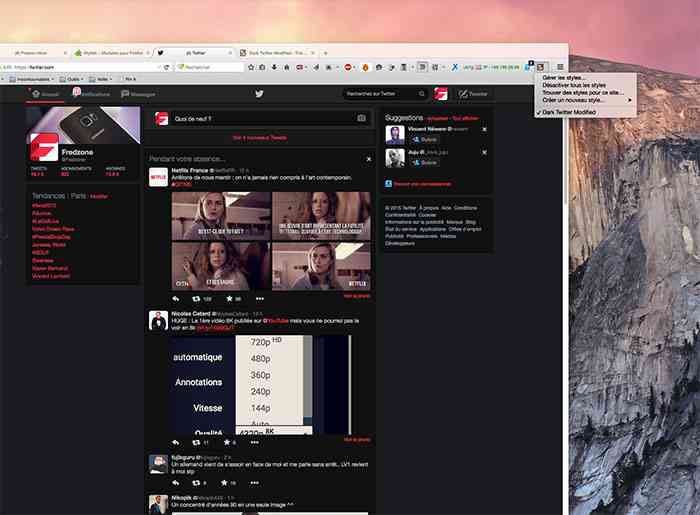Viewport: 700px width, 515px height.
Task: Switch to the Dark Twitter Modified tab
Action: pyautogui.click(x=277, y=53)
